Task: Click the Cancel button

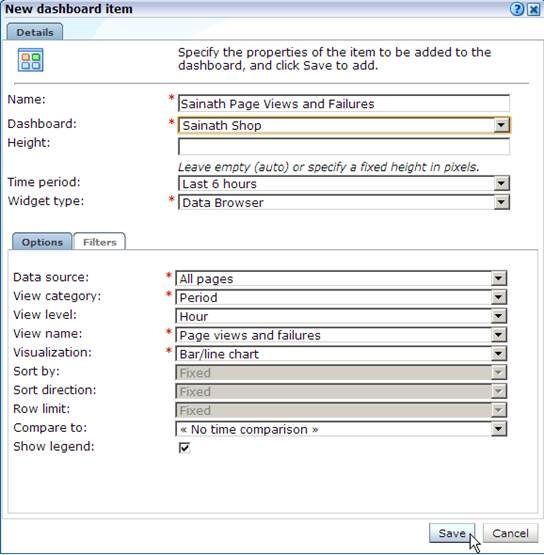Action: [x=510, y=533]
